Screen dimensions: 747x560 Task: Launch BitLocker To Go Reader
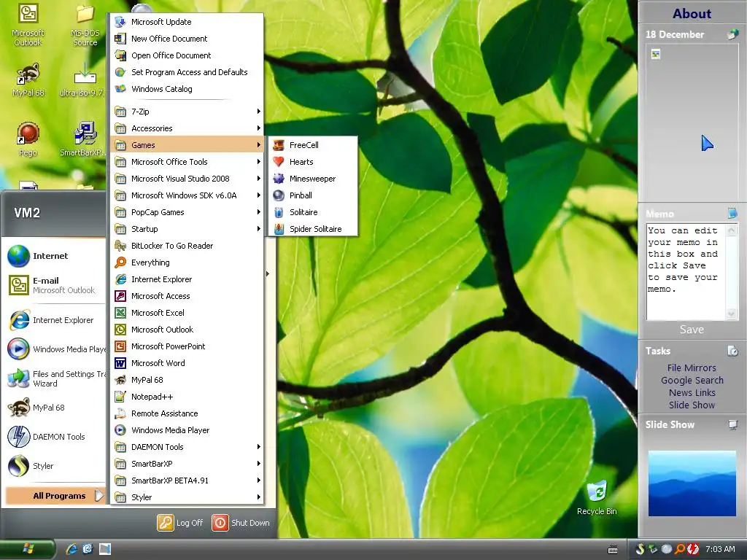coord(187,246)
